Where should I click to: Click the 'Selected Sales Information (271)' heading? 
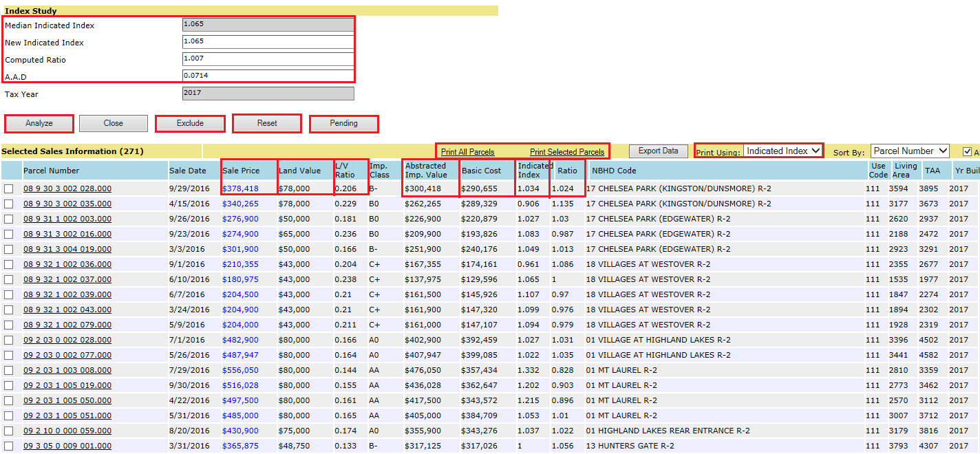(x=72, y=151)
